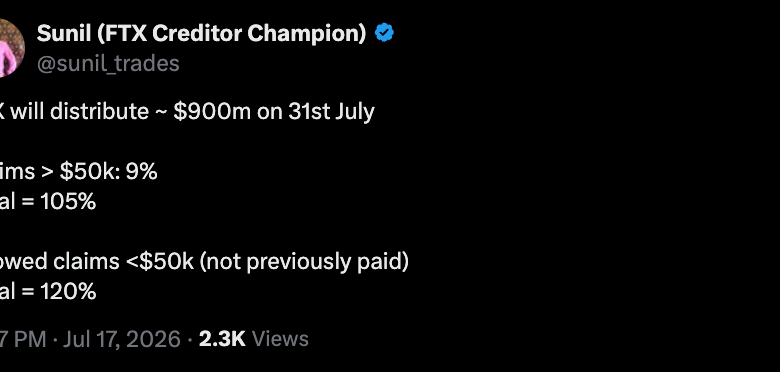780x372 pixels.
Task: Click the blue verified checkmark badge
Action: [384, 33]
